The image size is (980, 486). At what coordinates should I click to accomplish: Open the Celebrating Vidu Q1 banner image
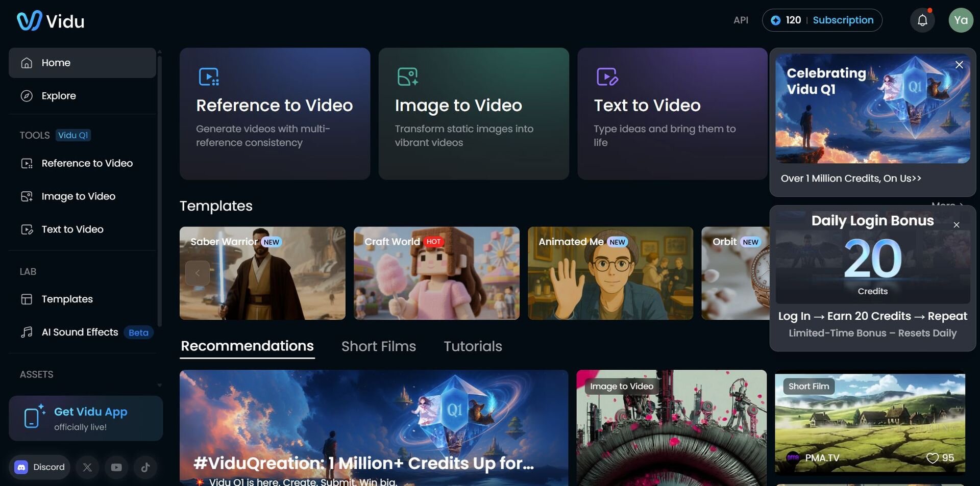(x=872, y=109)
